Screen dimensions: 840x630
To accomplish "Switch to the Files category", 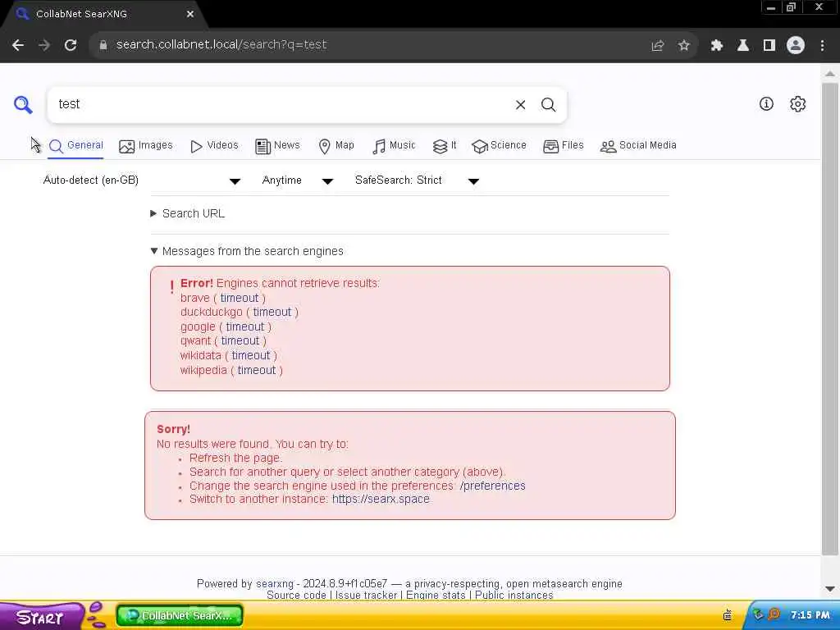I will coord(563,145).
